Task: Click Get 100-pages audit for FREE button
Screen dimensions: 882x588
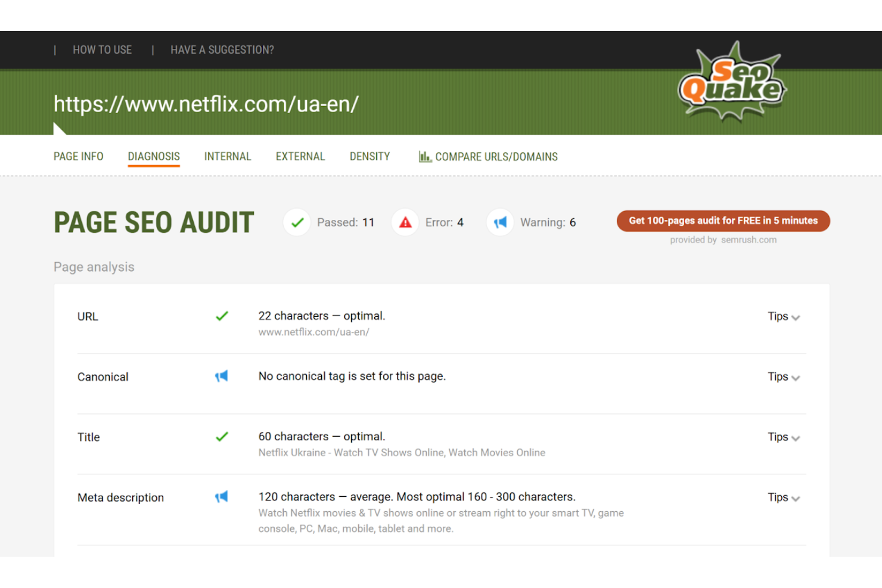Action: click(723, 221)
